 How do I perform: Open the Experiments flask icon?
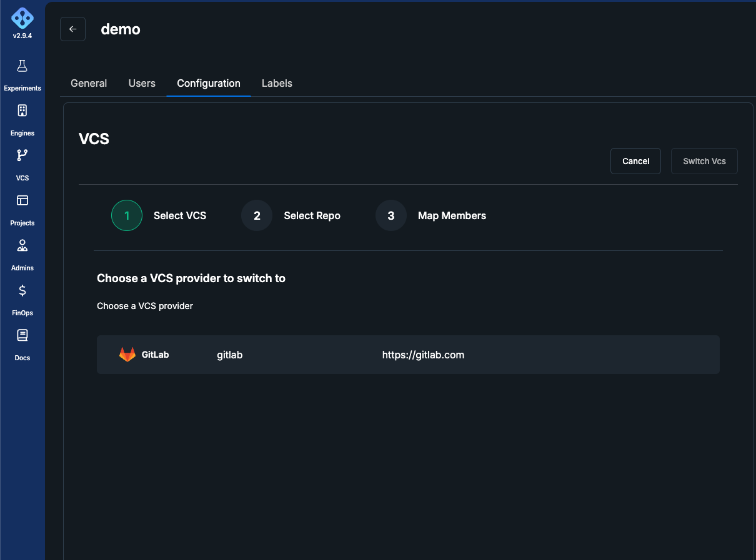pyautogui.click(x=22, y=66)
